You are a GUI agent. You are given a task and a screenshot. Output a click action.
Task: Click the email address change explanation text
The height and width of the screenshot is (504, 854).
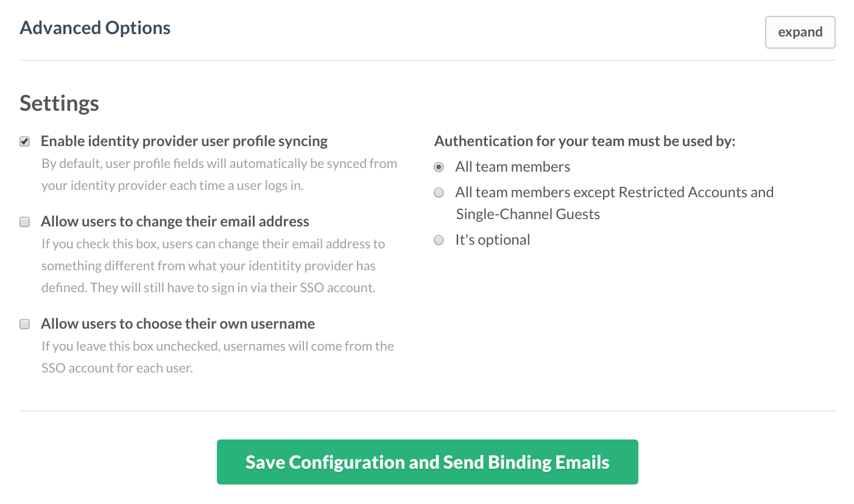(213, 265)
